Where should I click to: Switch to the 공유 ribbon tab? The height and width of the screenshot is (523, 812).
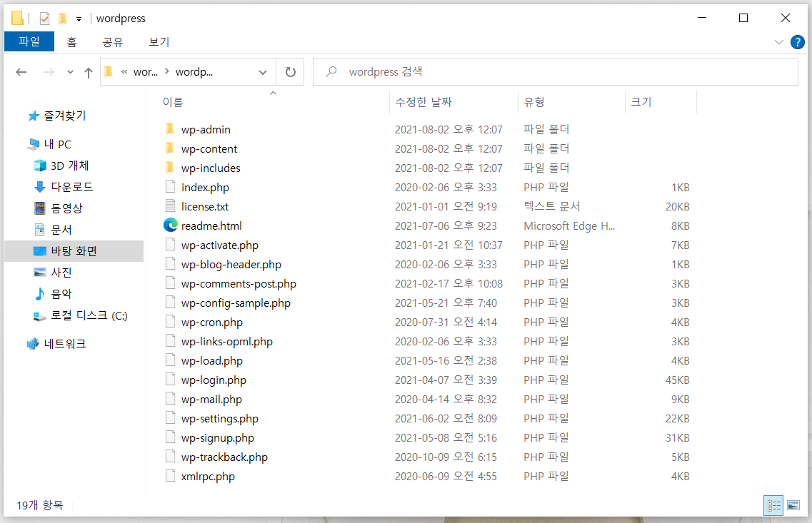click(x=113, y=42)
